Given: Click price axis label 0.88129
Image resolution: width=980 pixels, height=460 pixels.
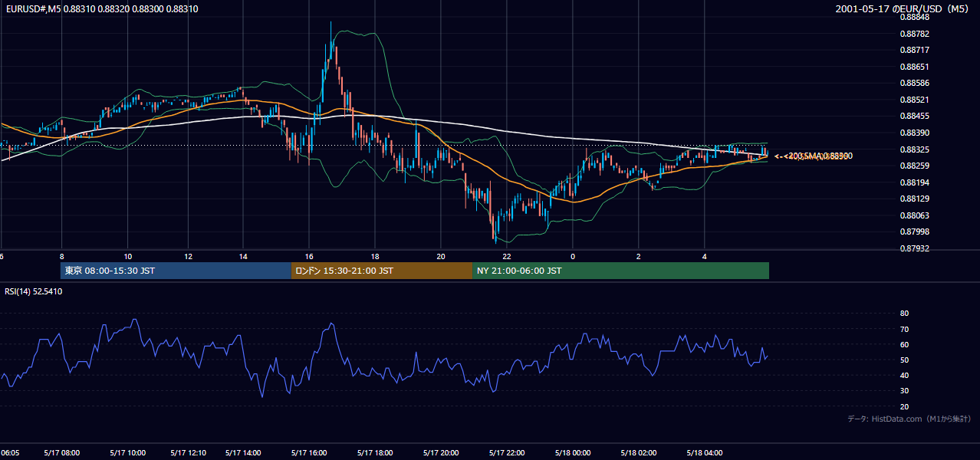Looking at the screenshot, I should (914, 199).
